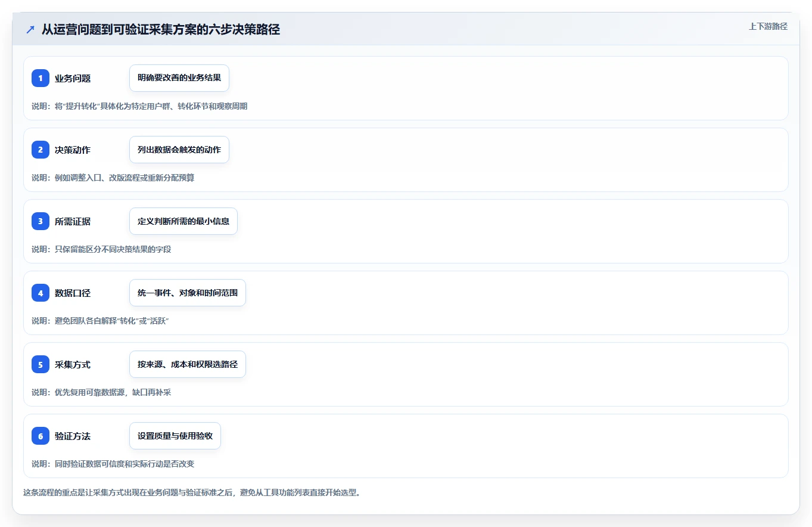Click the note about 同时验证数据可信度
Screen dimensions: 812x527
tap(113, 464)
